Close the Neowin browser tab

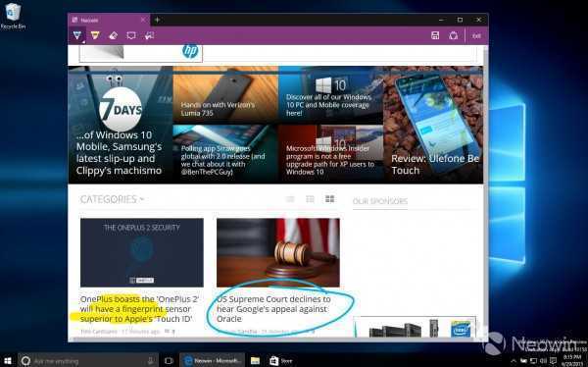point(143,20)
